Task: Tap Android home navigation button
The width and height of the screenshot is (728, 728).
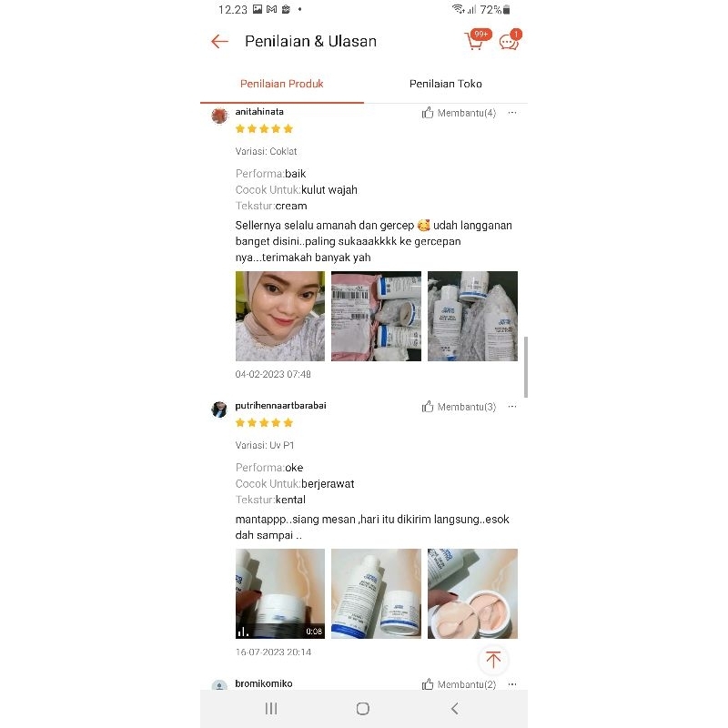Action: pos(363,709)
